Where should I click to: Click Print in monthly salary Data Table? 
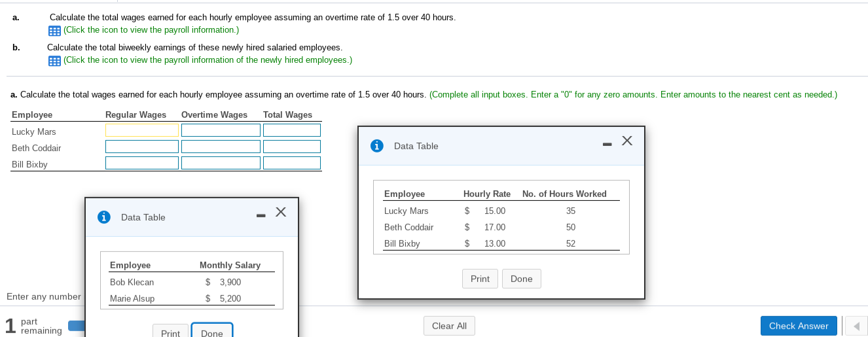coord(170,332)
